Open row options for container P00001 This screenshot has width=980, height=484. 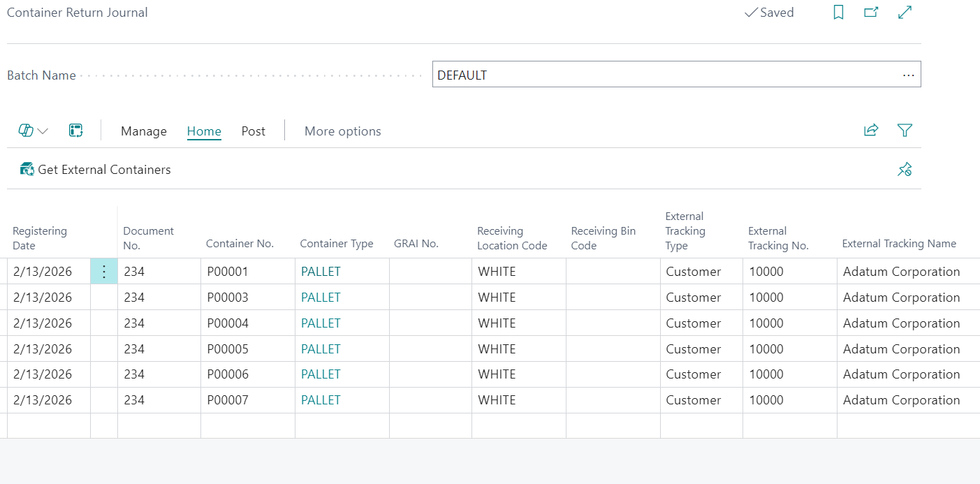[104, 272]
